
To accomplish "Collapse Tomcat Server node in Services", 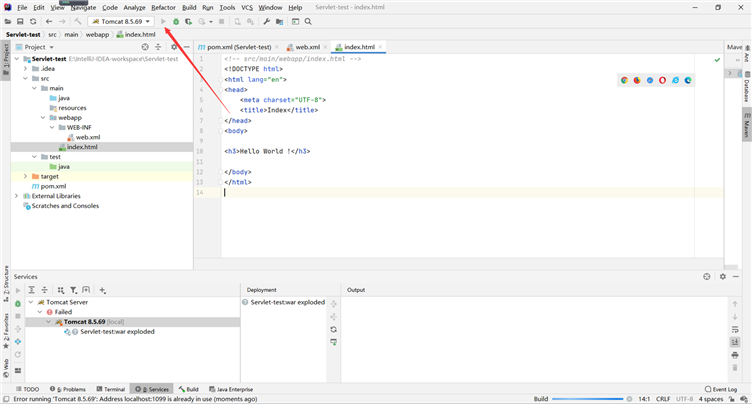I will tap(31, 302).
